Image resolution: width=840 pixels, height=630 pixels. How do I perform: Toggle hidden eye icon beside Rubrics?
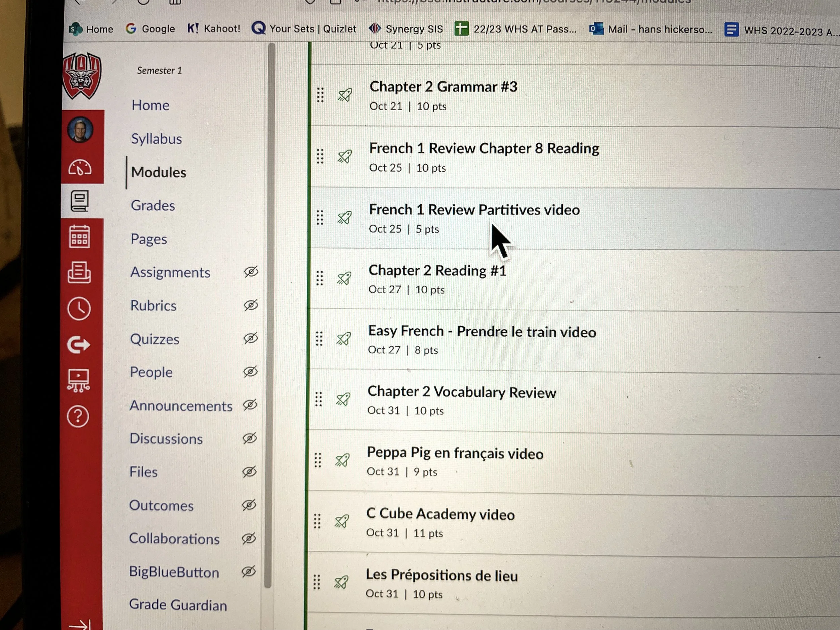[x=251, y=305]
